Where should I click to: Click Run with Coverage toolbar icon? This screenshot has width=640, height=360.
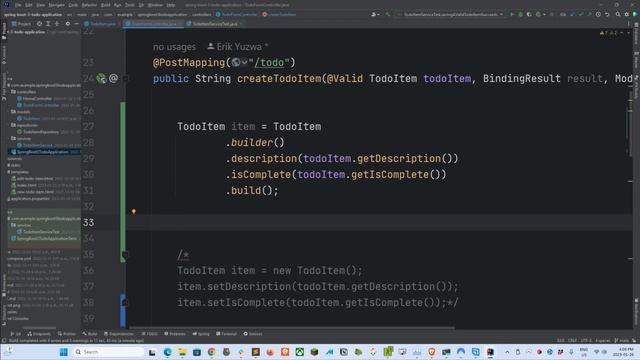pos(529,14)
